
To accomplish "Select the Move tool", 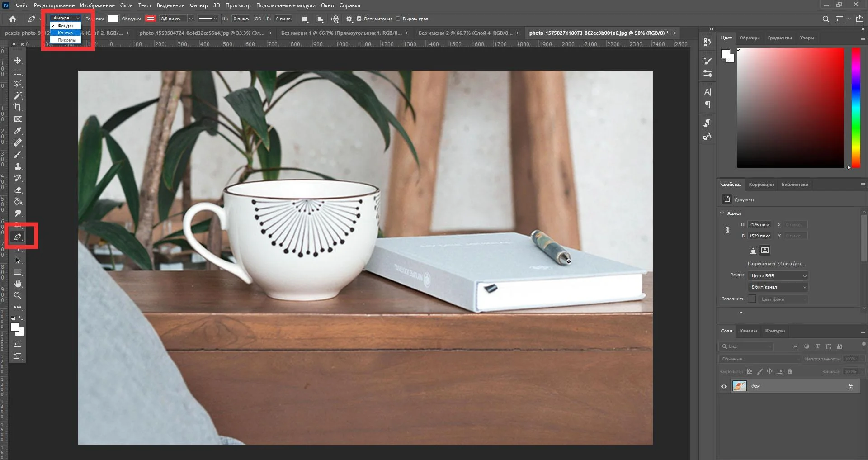I will pos(18,60).
